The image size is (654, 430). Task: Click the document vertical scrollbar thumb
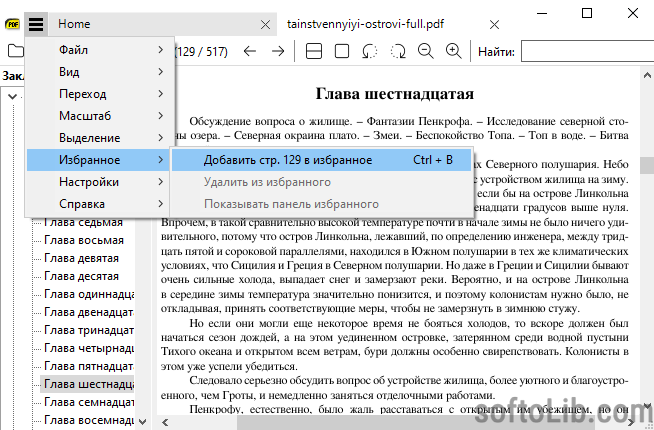coord(647,165)
